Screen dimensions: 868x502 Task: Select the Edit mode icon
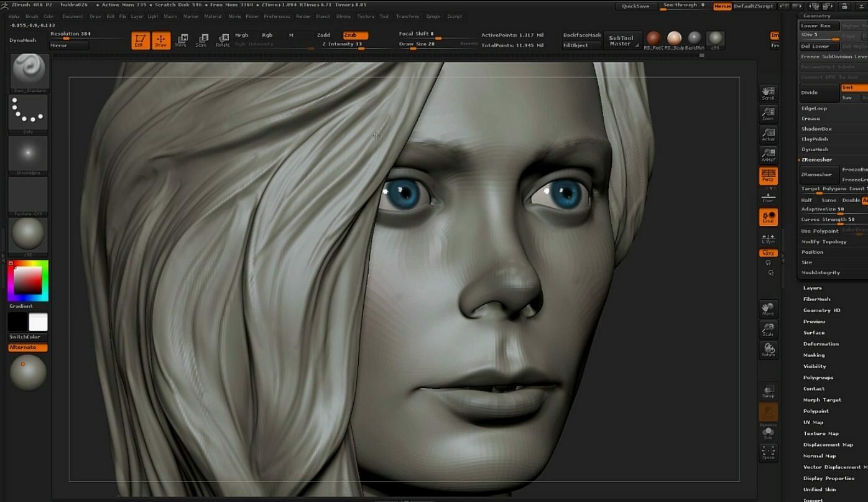pos(141,40)
